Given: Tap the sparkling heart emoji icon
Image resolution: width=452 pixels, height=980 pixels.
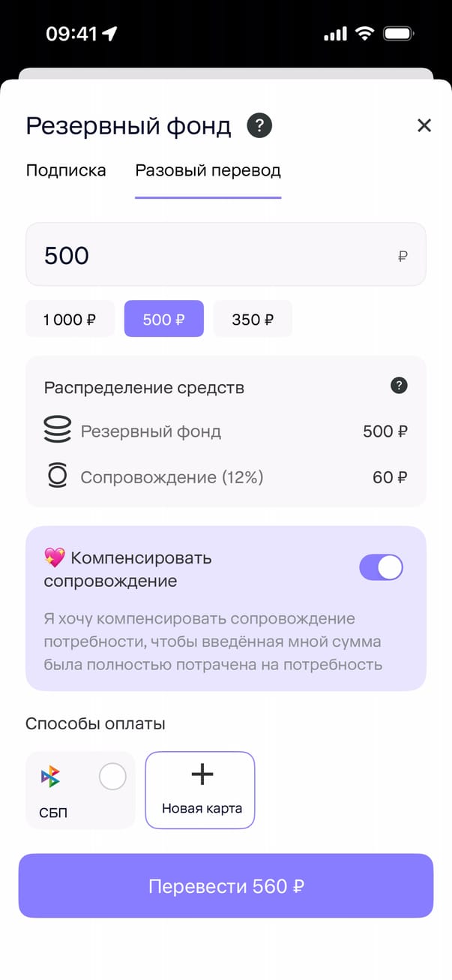Looking at the screenshot, I should click(54, 558).
